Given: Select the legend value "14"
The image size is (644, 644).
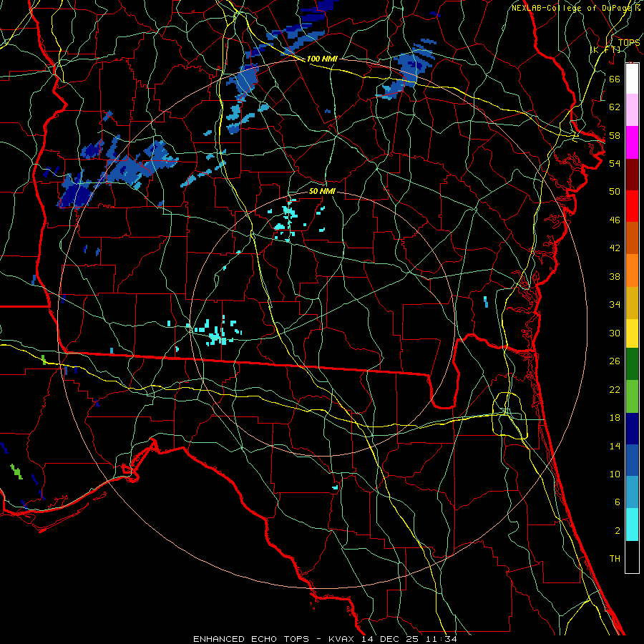Looking at the screenshot, I should pos(615,446).
